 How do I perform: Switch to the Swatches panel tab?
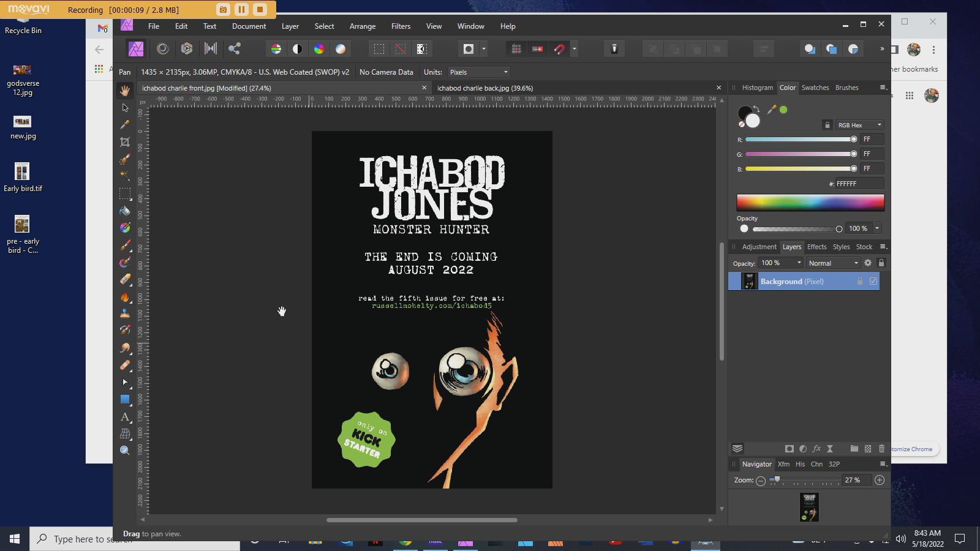point(815,88)
